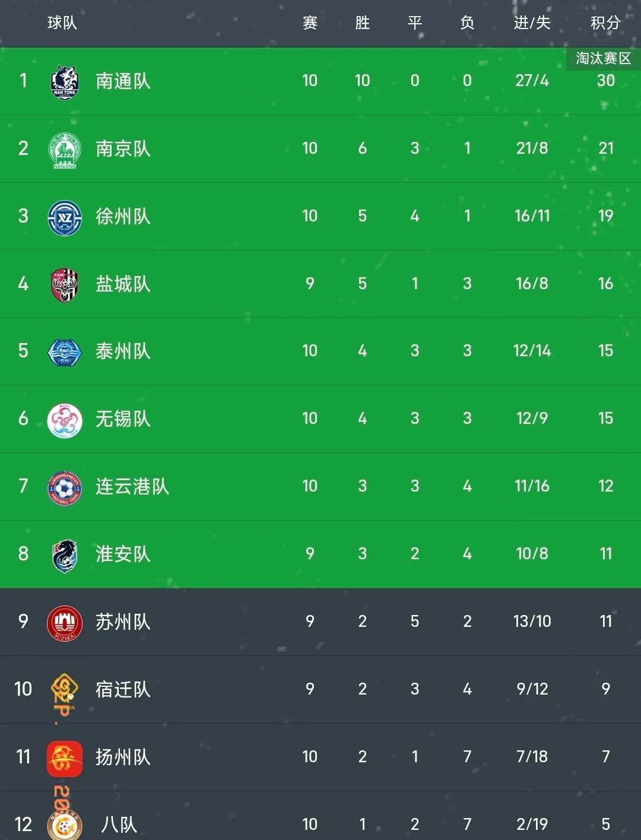Select the 泰州队 standings row

[x=320, y=351]
